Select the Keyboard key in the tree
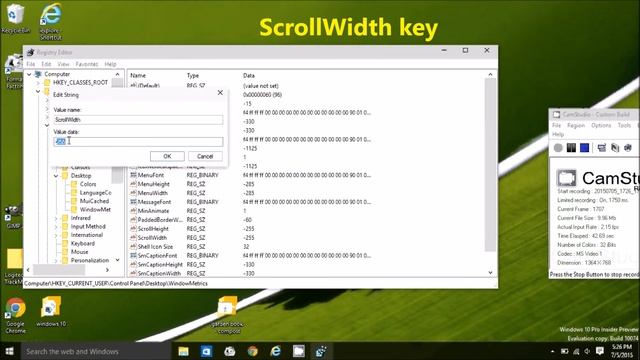 (x=82, y=243)
